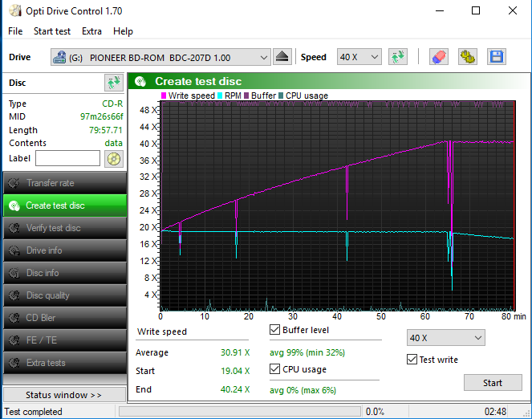This screenshot has width=532, height=419.
Task: Open the Disc quality test
Action: 65,295
